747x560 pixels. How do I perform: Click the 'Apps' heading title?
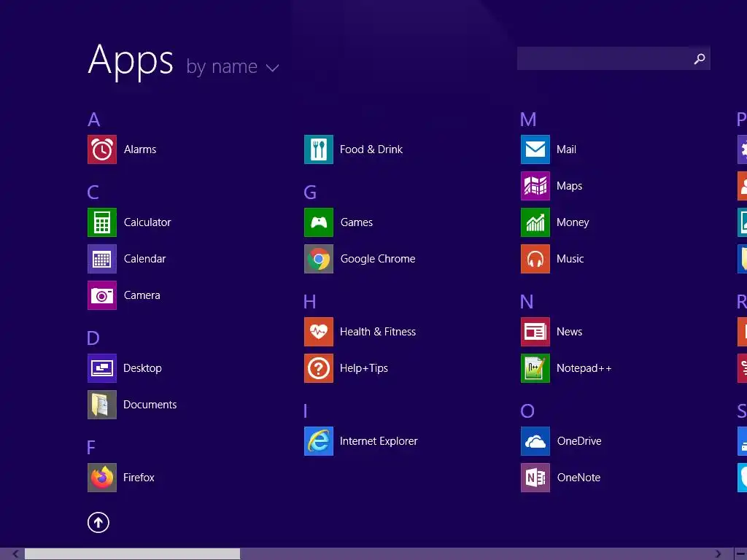(x=131, y=61)
